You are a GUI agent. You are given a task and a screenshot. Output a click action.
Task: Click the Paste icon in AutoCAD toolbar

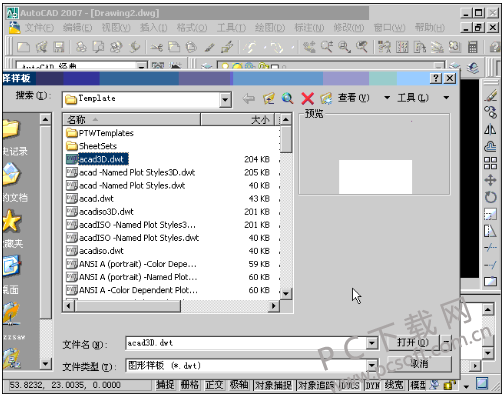click(191, 47)
